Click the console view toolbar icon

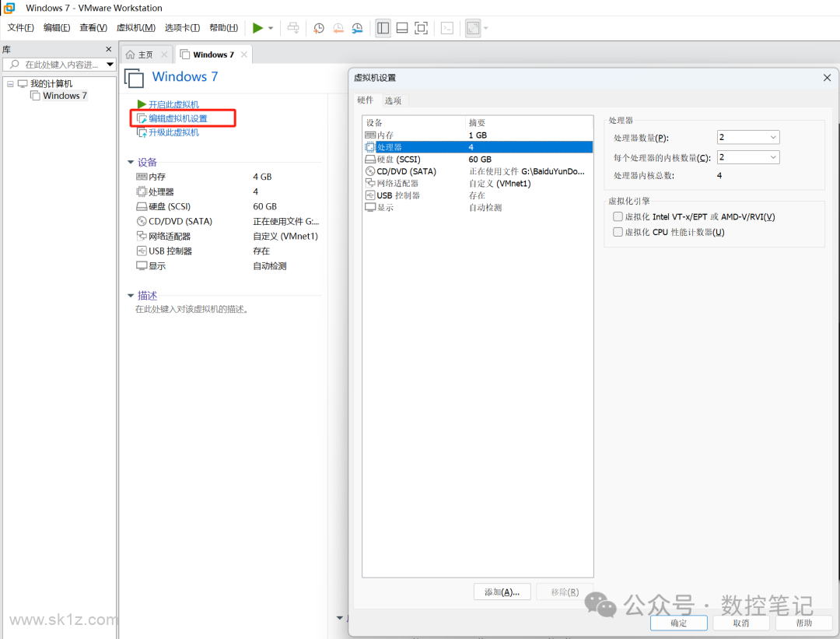point(447,28)
